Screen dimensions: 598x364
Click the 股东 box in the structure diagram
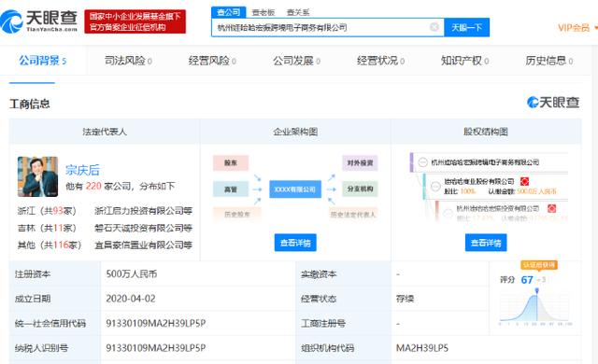pos(231,162)
